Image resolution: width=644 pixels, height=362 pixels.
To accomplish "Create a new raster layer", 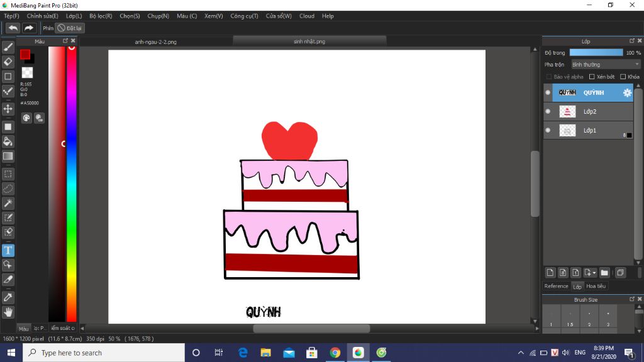I will coord(550,273).
